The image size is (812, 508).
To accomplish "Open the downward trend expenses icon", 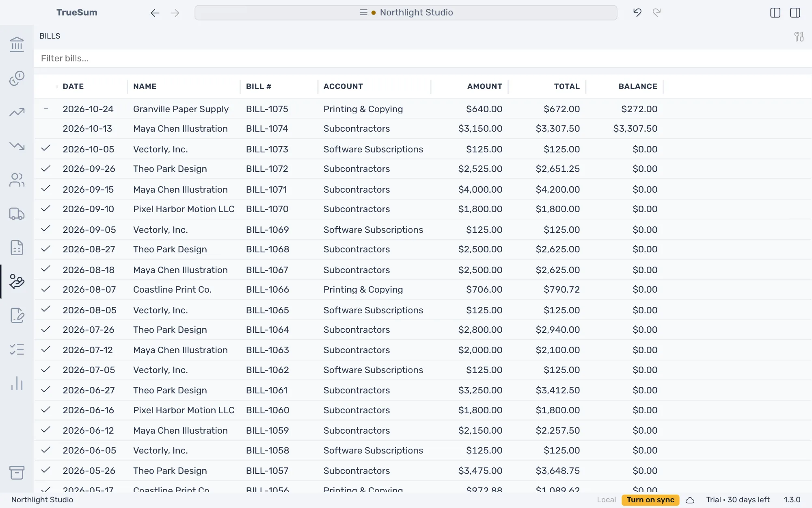I will point(17,146).
